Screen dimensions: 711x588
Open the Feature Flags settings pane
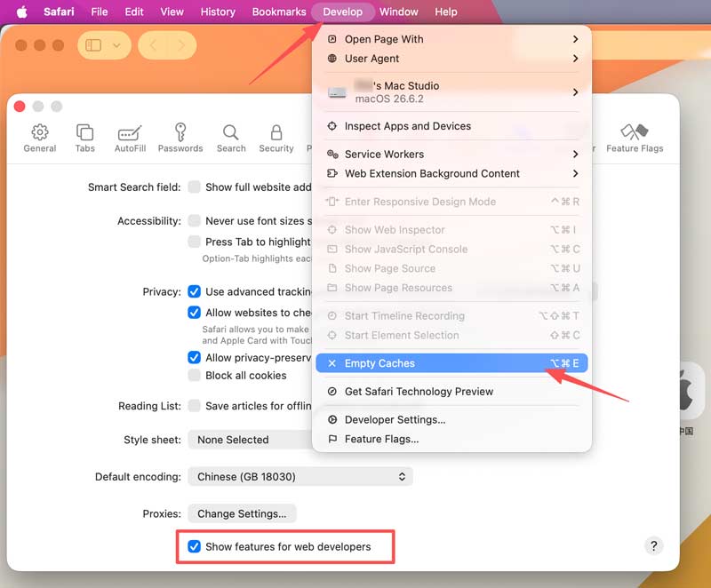pyautogui.click(x=635, y=139)
